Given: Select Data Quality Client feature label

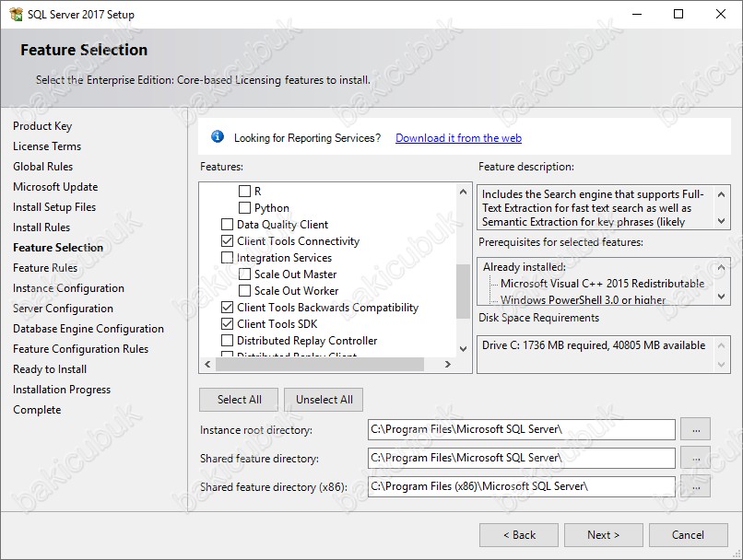Looking at the screenshot, I should point(282,225).
